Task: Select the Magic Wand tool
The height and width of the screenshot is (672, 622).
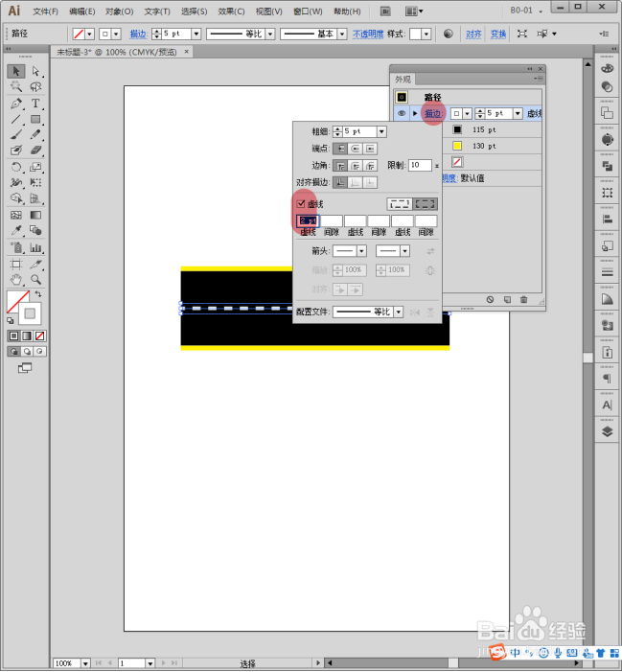Action: pyautogui.click(x=16, y=86)
